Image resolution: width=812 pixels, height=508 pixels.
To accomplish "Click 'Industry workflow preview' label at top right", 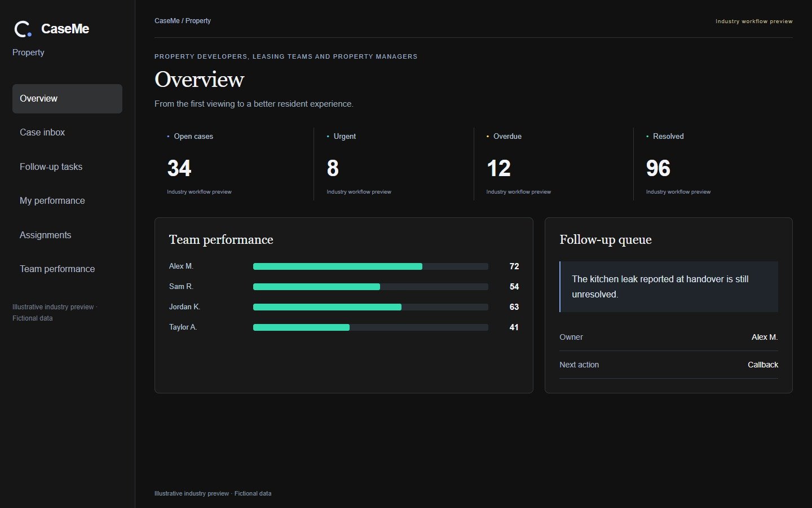I will [x=754, y=21].
